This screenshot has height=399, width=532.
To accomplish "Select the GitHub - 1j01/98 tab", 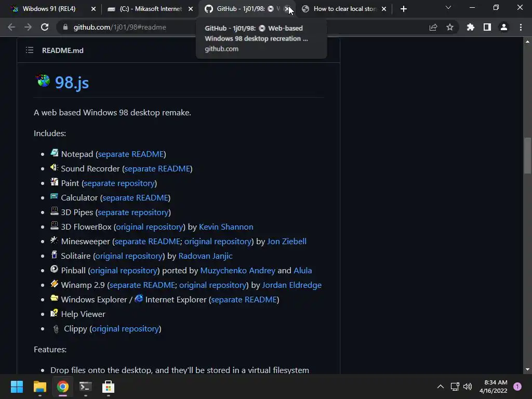I will (241, 9).
